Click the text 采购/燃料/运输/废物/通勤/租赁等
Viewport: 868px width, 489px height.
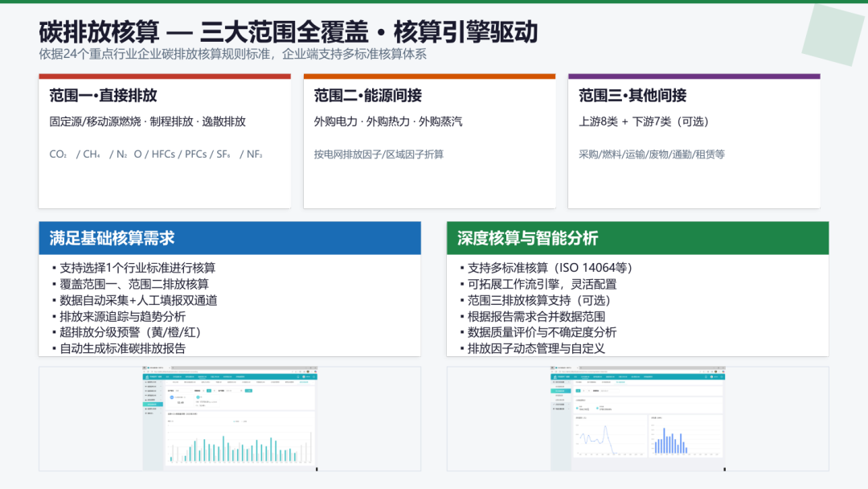652,154
